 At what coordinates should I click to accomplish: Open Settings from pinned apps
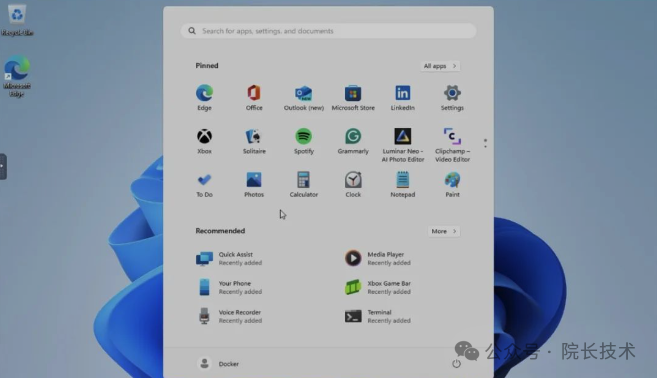coord(452,98)
